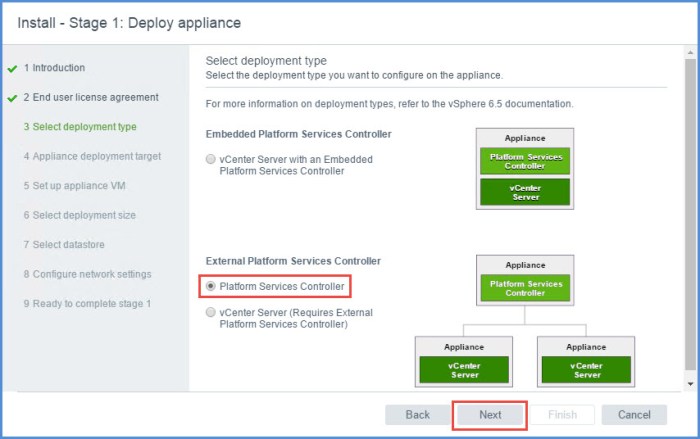Click the disabled Finish button
The image size is (700, 439).
(562, 415)
